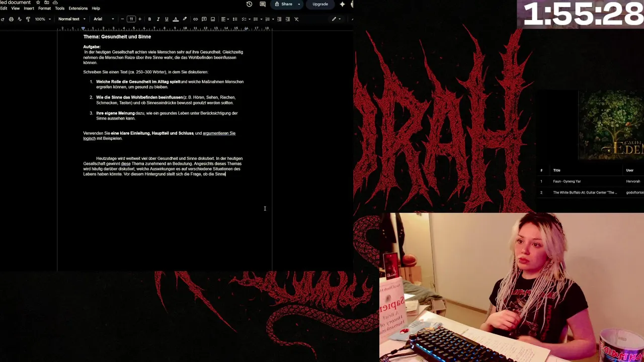The image size is (644, 362).
Task: Toggle underline formatting
Action: point(167,19)
